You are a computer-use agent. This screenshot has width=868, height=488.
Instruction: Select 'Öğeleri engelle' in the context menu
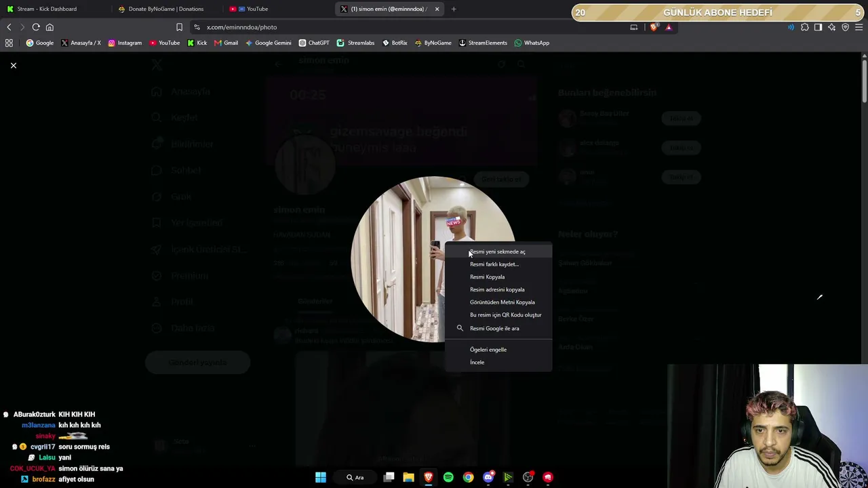click(498, 350)
